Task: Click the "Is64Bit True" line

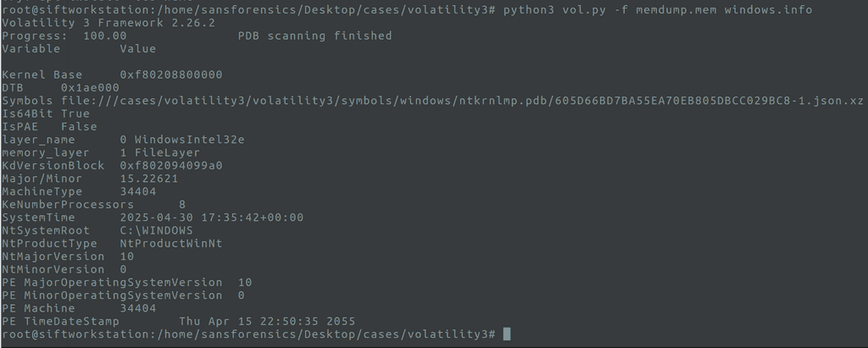Action: pos(46,113)
